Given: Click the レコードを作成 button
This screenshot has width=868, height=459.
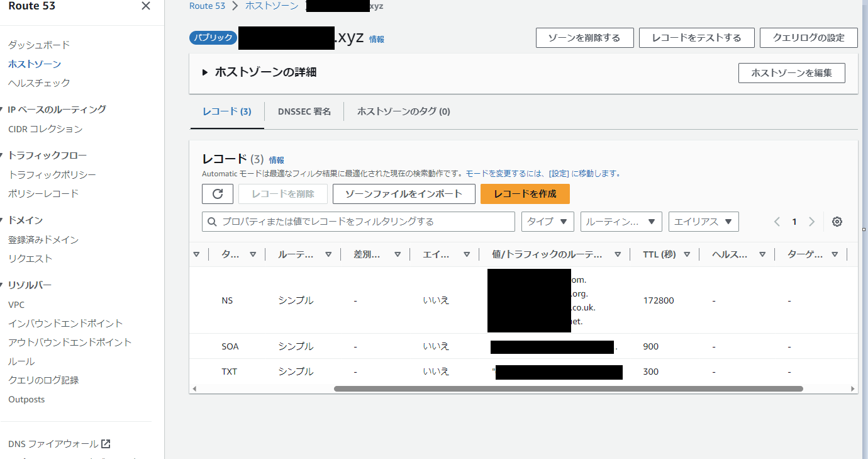Looking at the screenshot, I should point(525,194).
